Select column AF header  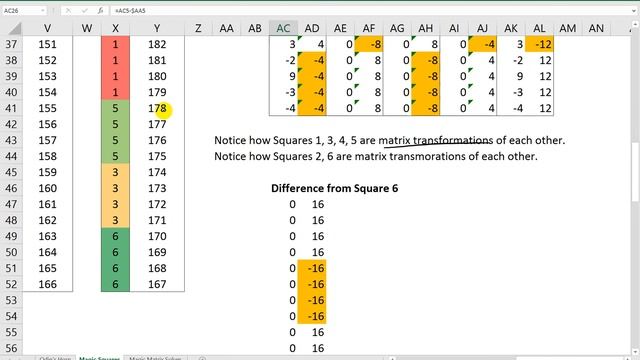click(369, 28)
